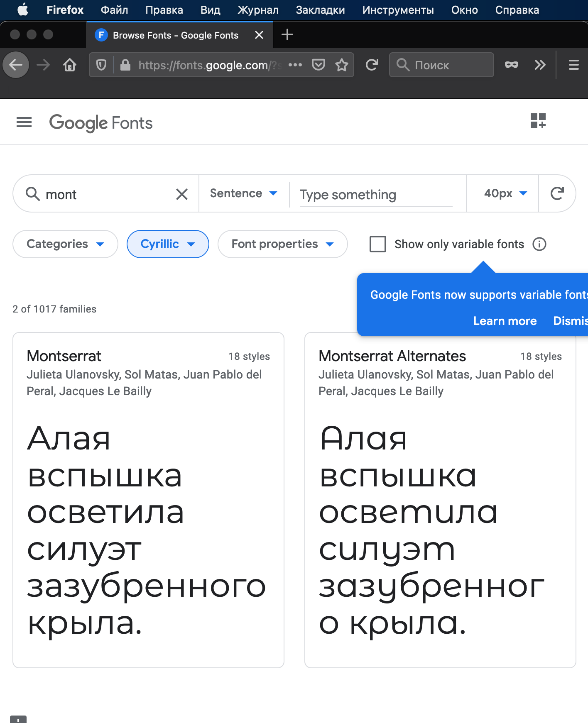588x723 pixels.
Task: Go forward to the next page
Action: (x=43, y=65)
